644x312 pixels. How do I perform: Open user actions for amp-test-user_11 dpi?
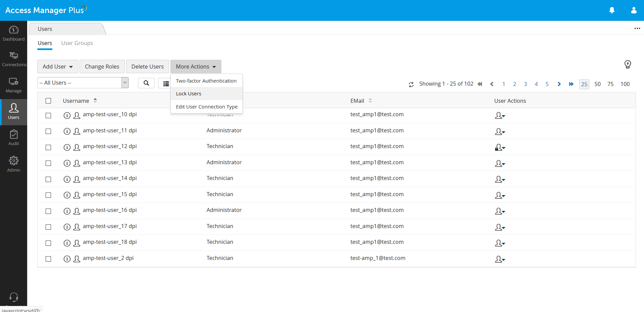click(500, 132)
